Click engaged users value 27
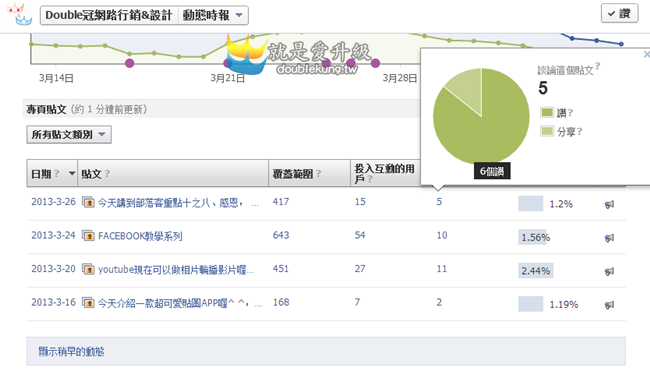The image size is (650, 381). 360,269
